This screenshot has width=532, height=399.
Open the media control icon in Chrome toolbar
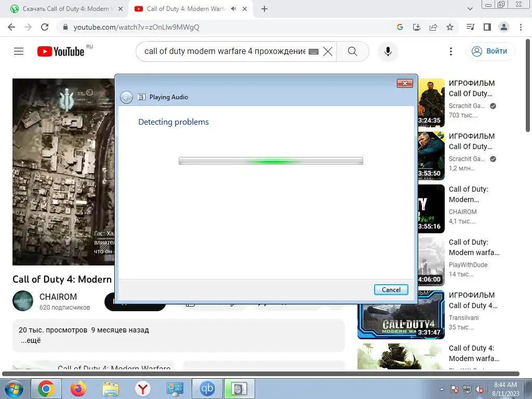(470, 27)
